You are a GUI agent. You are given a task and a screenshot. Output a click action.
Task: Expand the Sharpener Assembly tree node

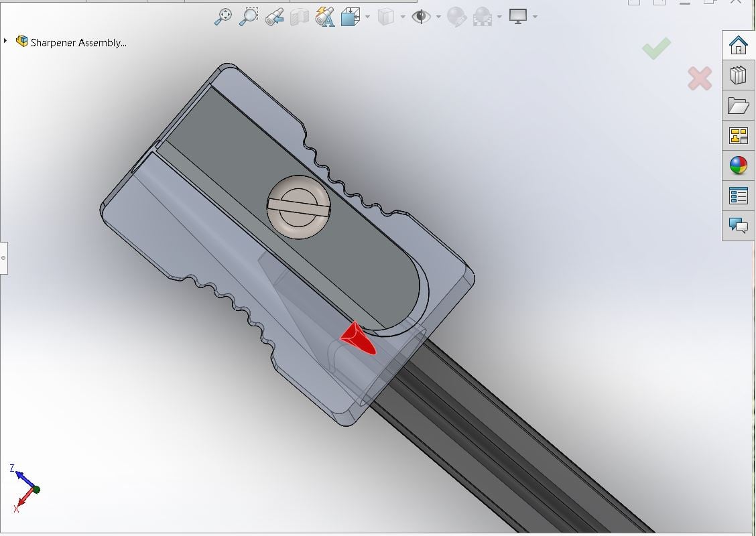tap(5, 41)
